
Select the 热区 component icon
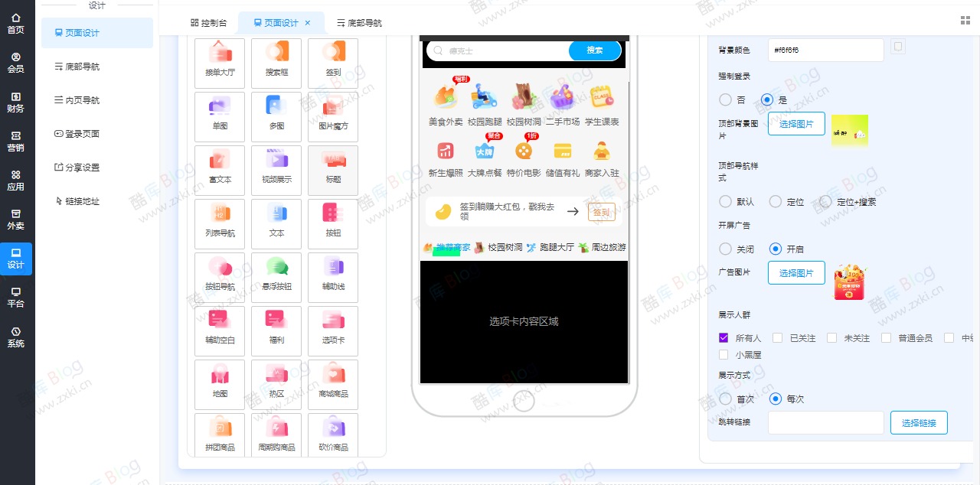click(x=276, y=384)
